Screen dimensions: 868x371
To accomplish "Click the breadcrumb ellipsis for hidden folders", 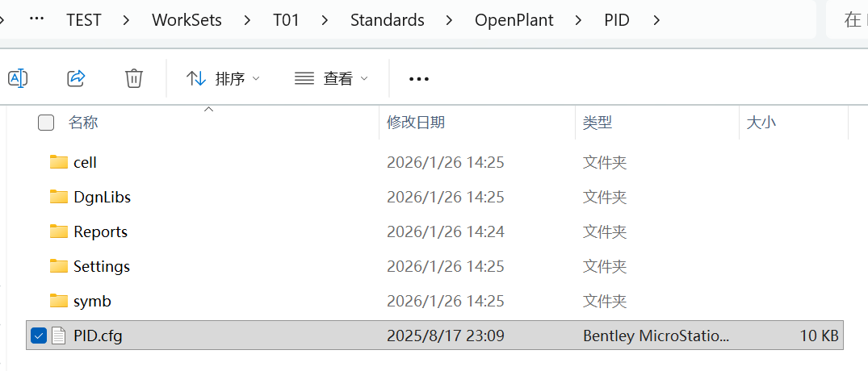I will tap(36, 20).
